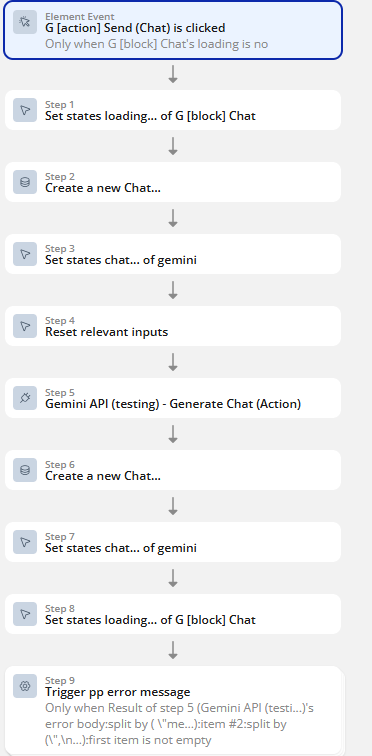Open Step 9 Trigger pp error message
This screenshot has width=372, height=756.
173,710
